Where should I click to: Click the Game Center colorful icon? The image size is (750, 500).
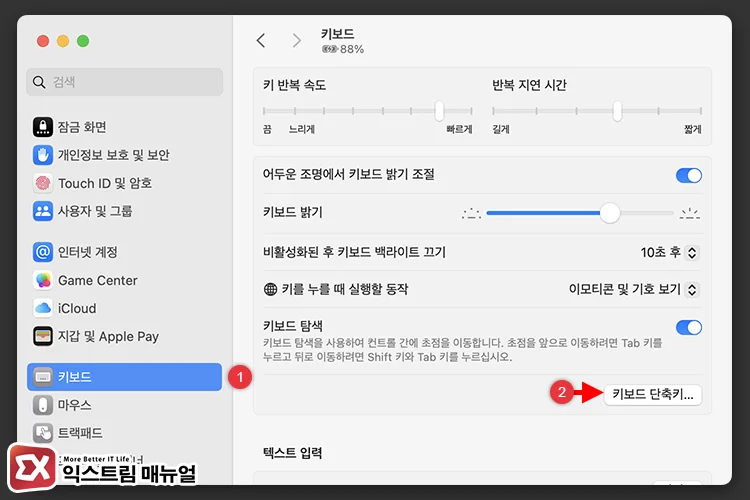pyautogui.click(x=43, y=280)
